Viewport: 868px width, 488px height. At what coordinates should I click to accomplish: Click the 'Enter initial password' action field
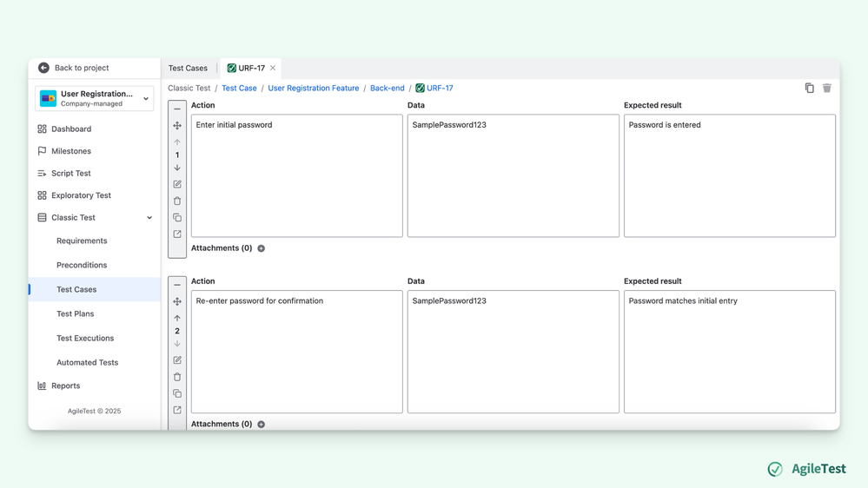pos(296,176)
